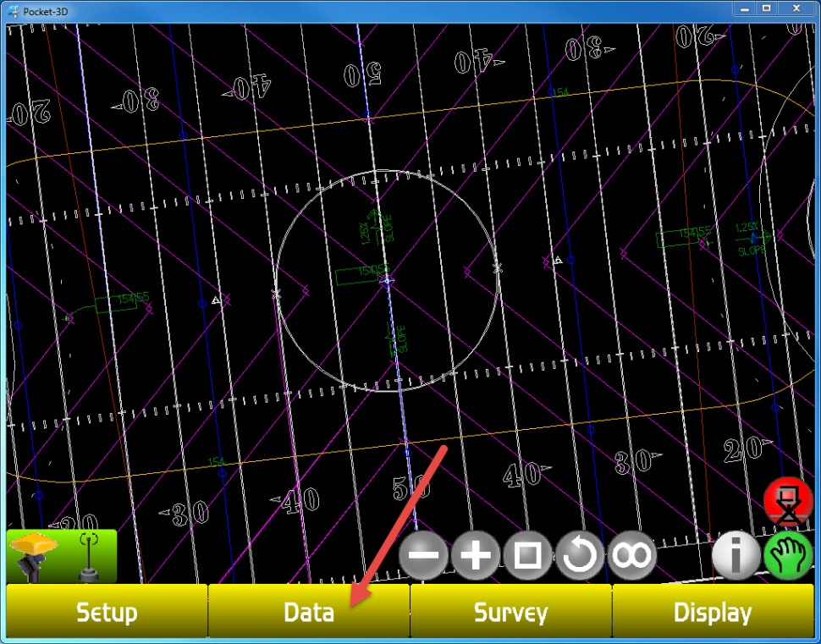Click the zoom out minus icon
Screen dimensions: 821x644
pos(424,556)
